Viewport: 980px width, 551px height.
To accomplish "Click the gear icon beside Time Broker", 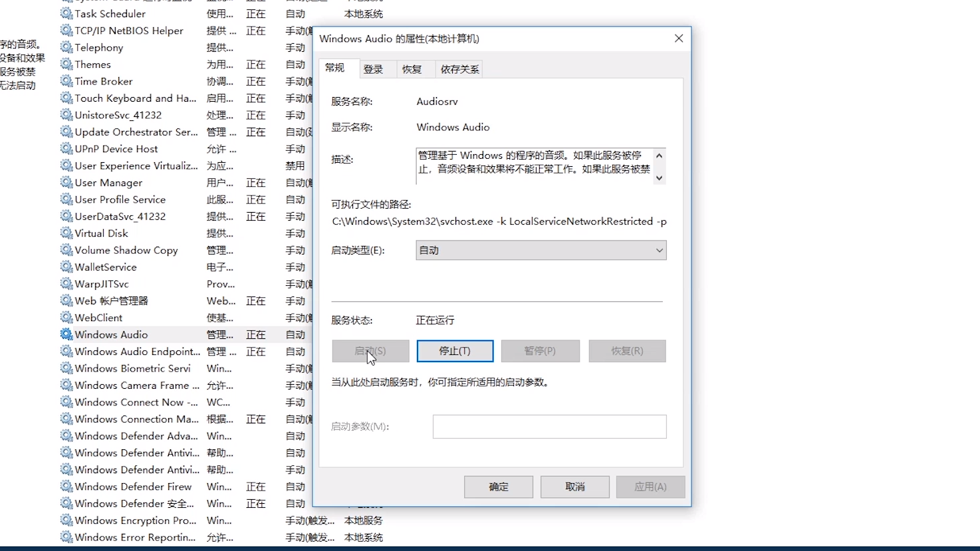I will (x=66, y=81).
